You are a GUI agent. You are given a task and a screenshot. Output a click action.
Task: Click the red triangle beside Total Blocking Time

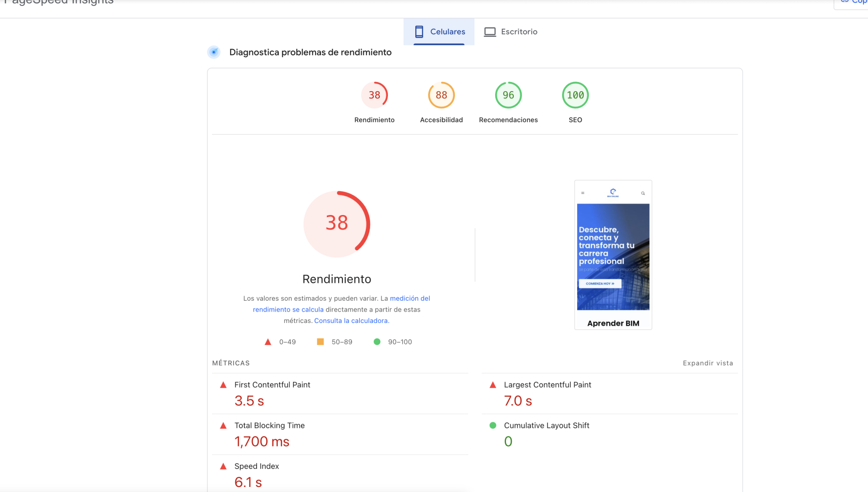(223, 425)
